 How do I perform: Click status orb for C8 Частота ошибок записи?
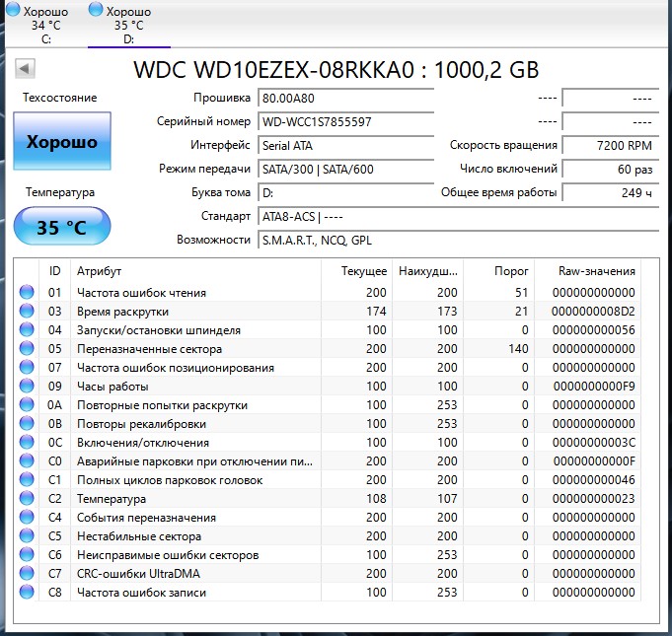pyautogui.click(x=27, y=593)
